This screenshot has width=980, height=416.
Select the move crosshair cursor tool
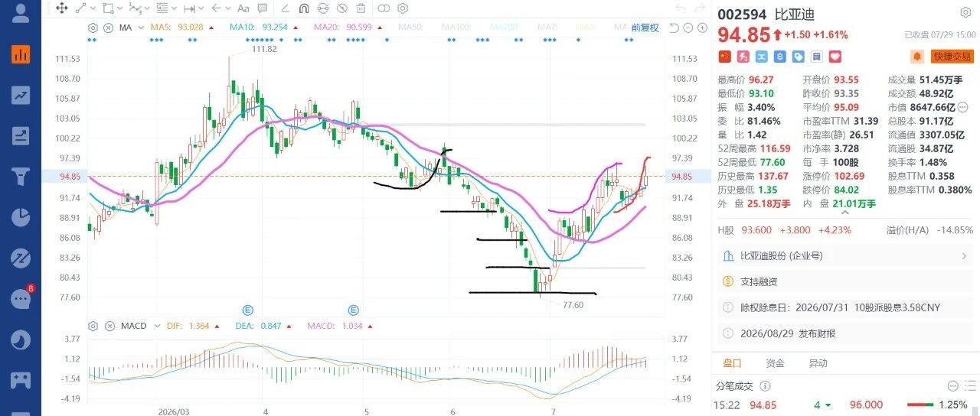pos(60,9)
